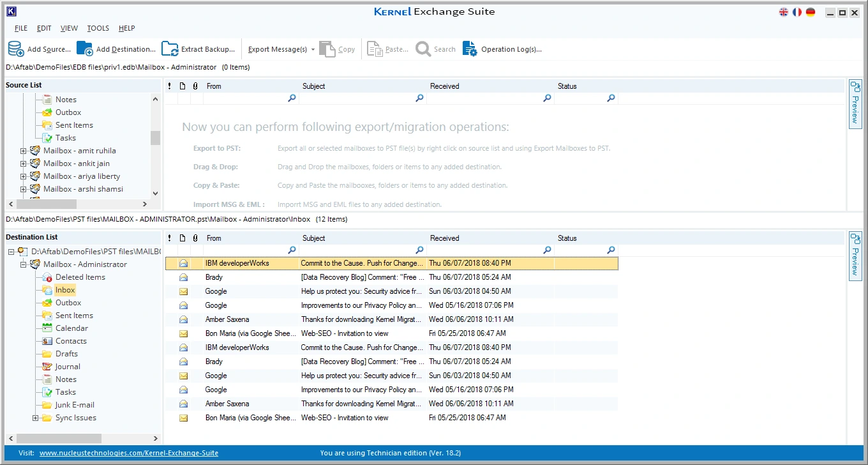Click the Extract Backup toolbar icon
Screen dimensions: 868x465
point(170,49)
